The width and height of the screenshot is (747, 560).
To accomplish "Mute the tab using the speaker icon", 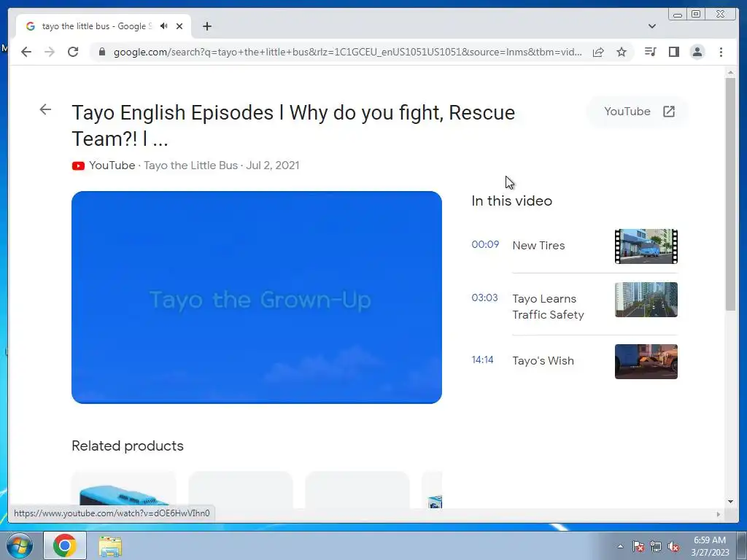I will (x=164, y=26).
